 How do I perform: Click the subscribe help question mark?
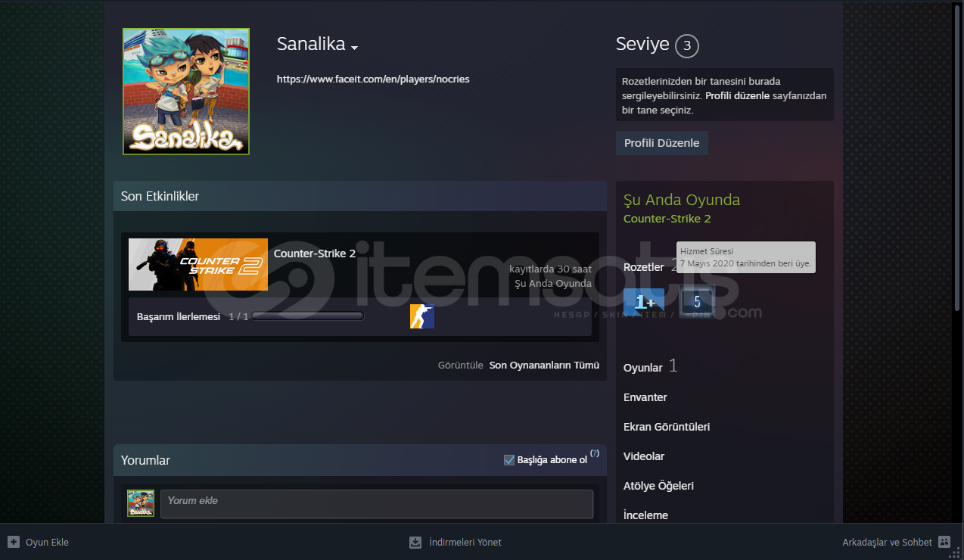click(x=594, y=453)
